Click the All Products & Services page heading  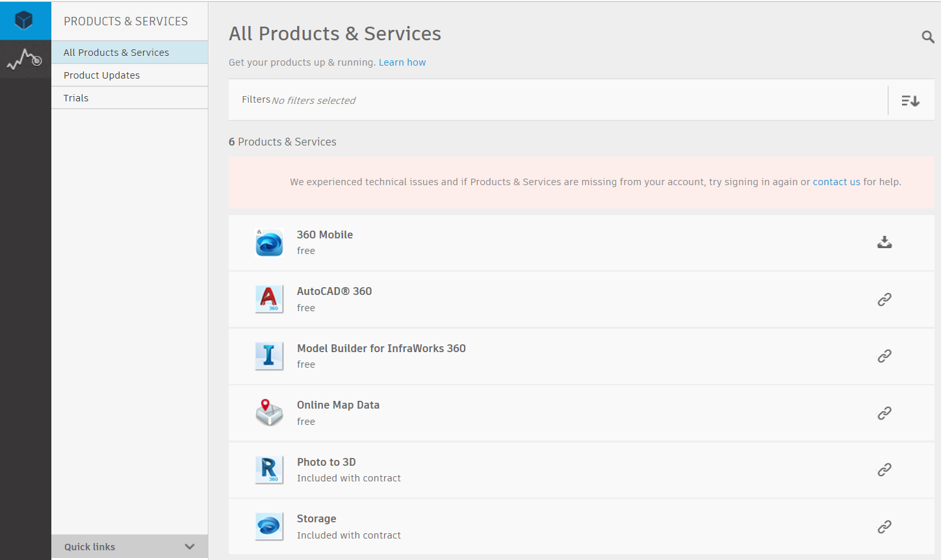tap(335, 34)
